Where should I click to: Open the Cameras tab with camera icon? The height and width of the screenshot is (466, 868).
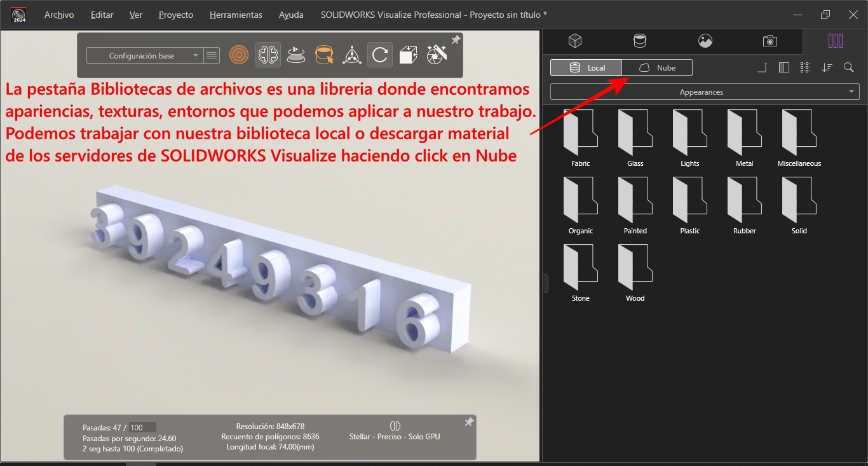[770, 41]
